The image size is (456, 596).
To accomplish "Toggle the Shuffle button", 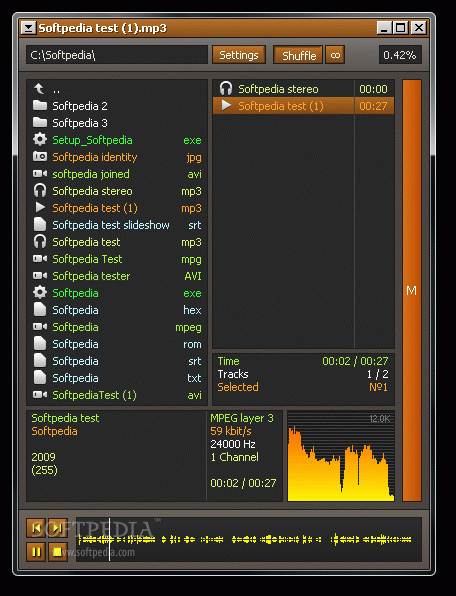I will pyautogui.click(x=298, y=55).
